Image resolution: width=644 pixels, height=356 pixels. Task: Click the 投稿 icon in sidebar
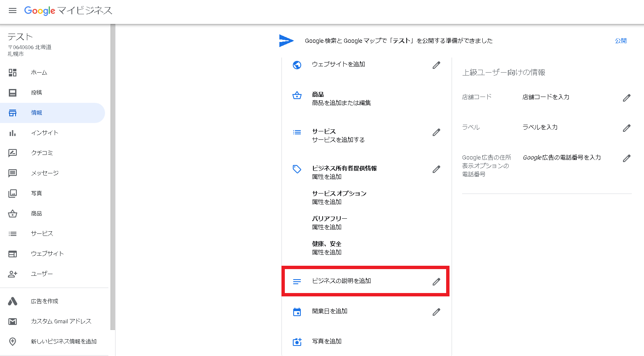[x=13, y=93]
